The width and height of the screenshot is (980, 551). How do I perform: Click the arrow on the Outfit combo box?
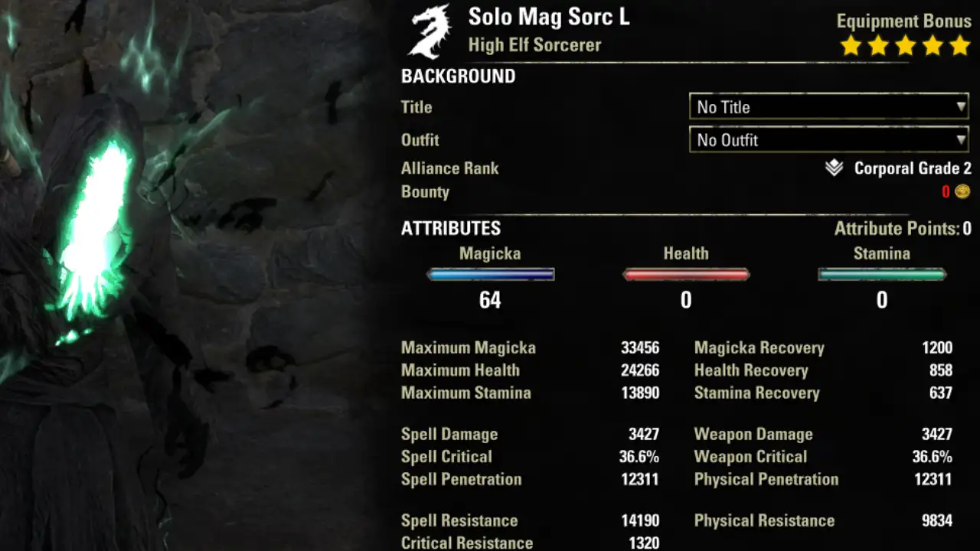(x=961, y=140)
